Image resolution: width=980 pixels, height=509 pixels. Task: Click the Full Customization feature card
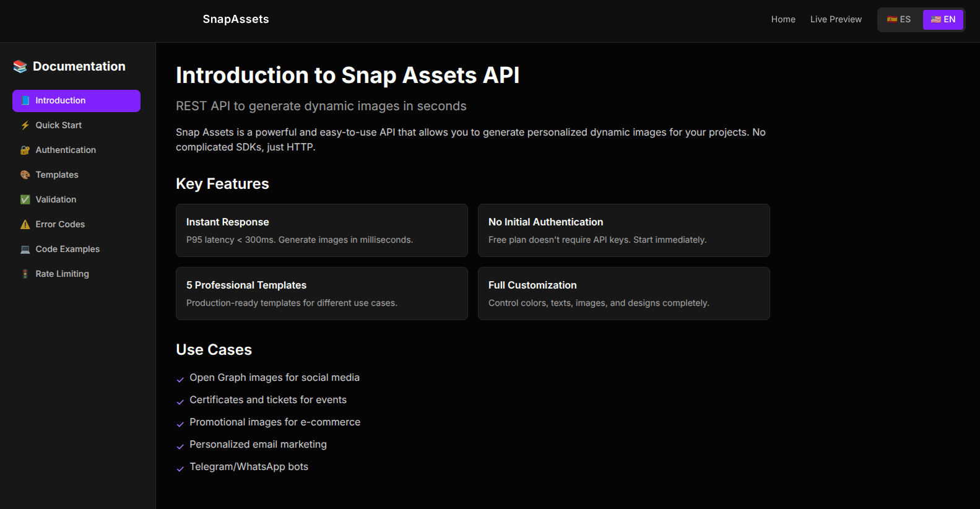click(623, 294)
